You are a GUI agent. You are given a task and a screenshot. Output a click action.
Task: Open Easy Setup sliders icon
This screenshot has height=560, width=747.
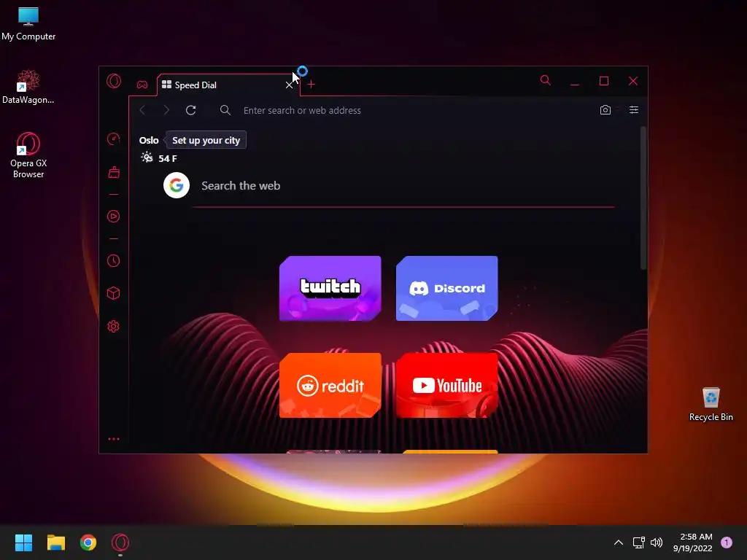[634, 110]
